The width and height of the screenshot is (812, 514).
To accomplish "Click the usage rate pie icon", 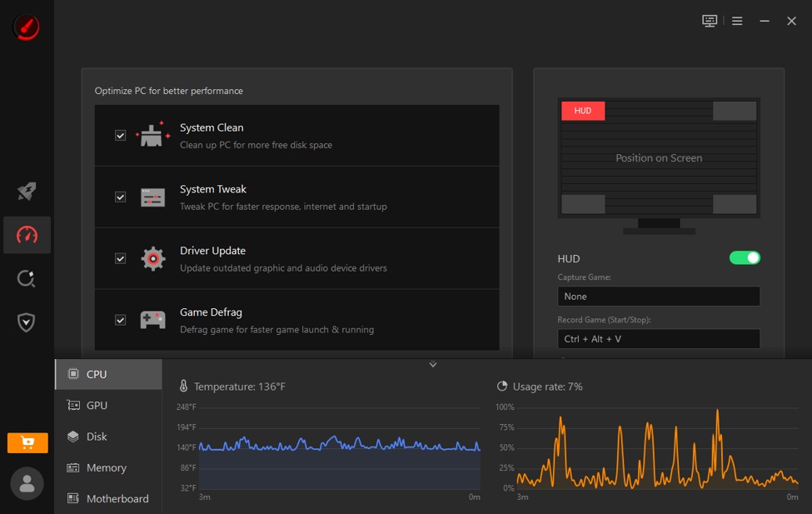I will tap(502, 386).
